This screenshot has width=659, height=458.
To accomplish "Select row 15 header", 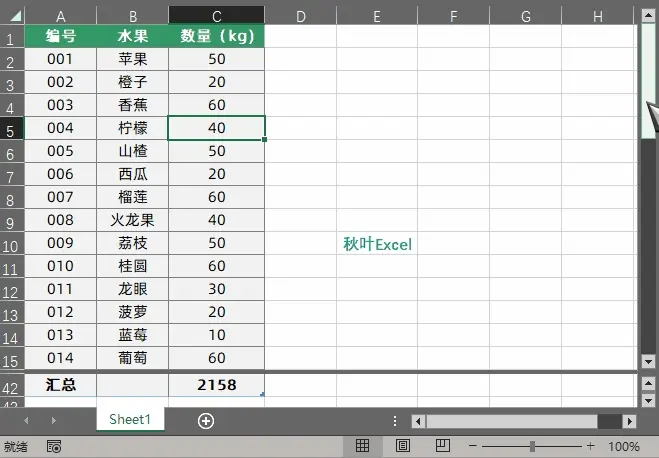I will (x=12, y=358).
